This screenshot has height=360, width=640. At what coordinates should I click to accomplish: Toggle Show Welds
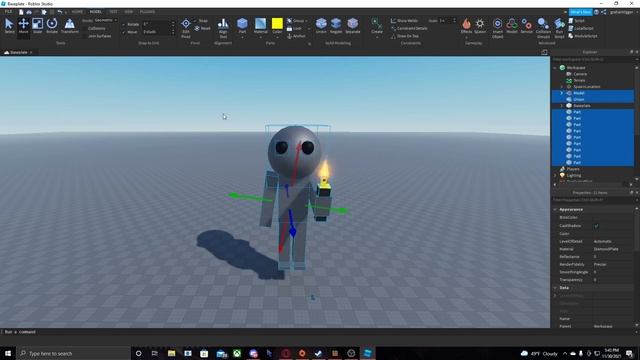pos(404,20)
